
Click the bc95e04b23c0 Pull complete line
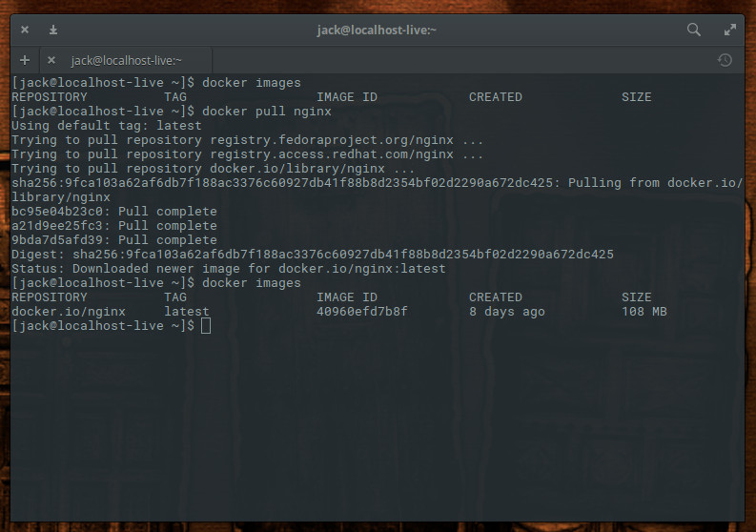[x=113, y=212]
